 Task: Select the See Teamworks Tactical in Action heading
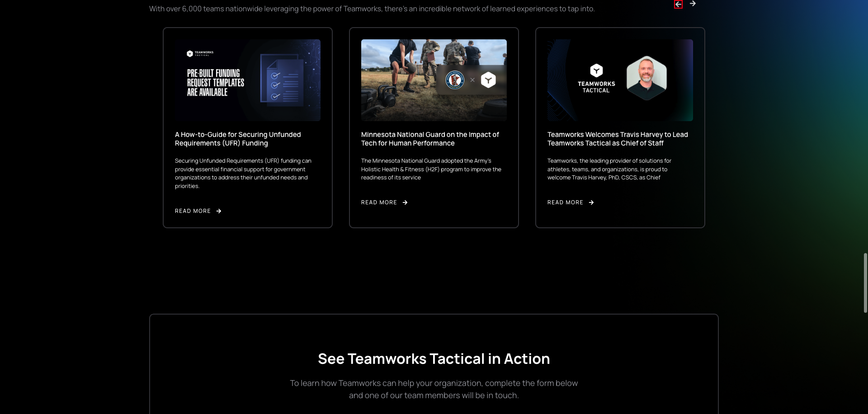point(434,358)
